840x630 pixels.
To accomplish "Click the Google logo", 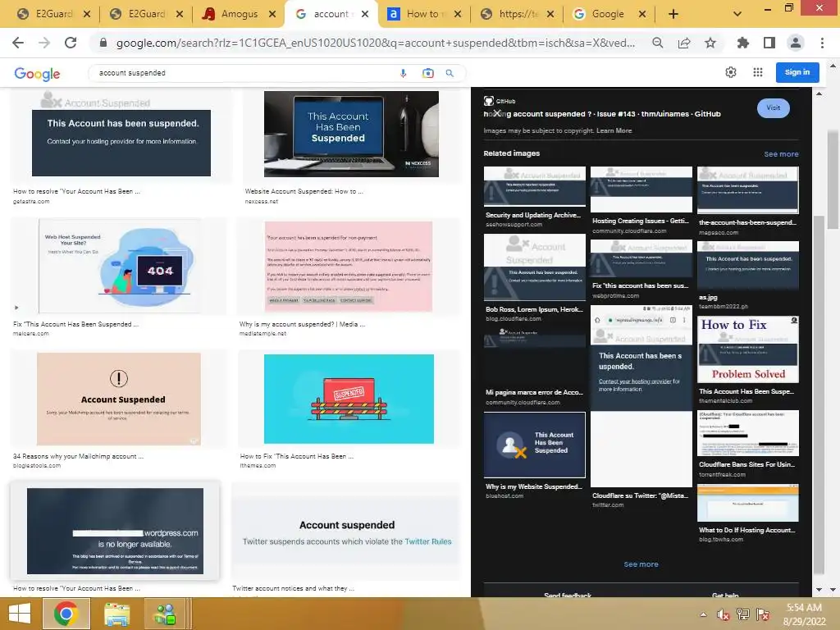I will tap(37, 74).
